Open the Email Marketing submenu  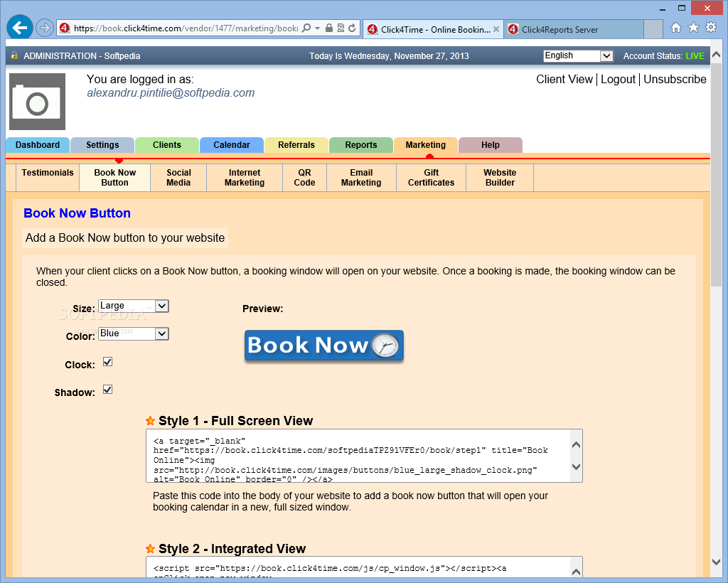pyautogui.click(x=361, y=177)
